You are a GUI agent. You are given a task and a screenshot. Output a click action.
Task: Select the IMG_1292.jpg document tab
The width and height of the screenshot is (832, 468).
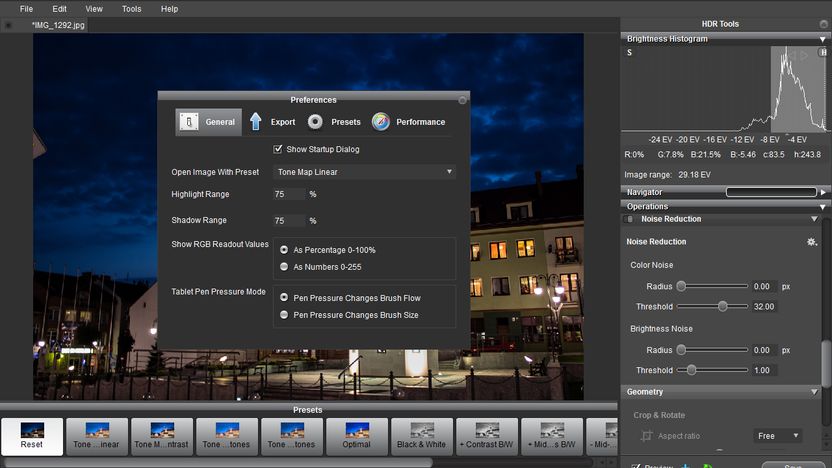(x=58, y=25)
